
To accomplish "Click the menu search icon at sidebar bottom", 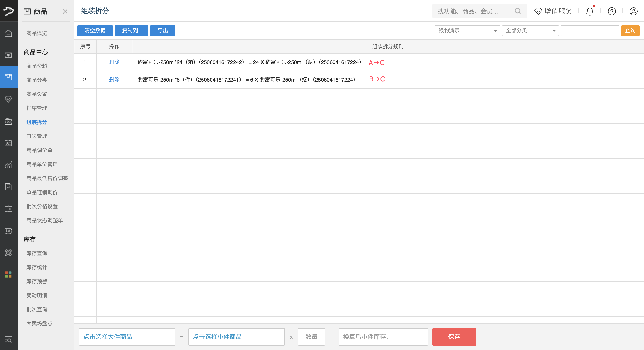I will coord(9,340).
